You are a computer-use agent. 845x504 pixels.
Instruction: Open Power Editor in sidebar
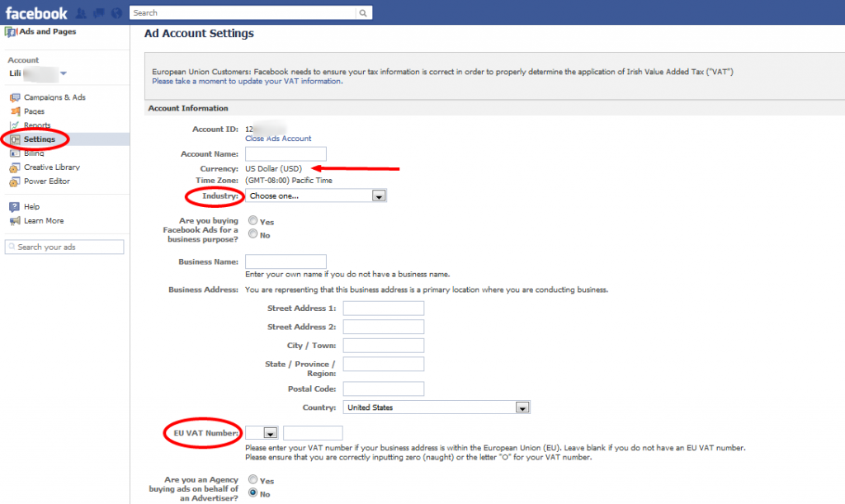click(47, 181)
